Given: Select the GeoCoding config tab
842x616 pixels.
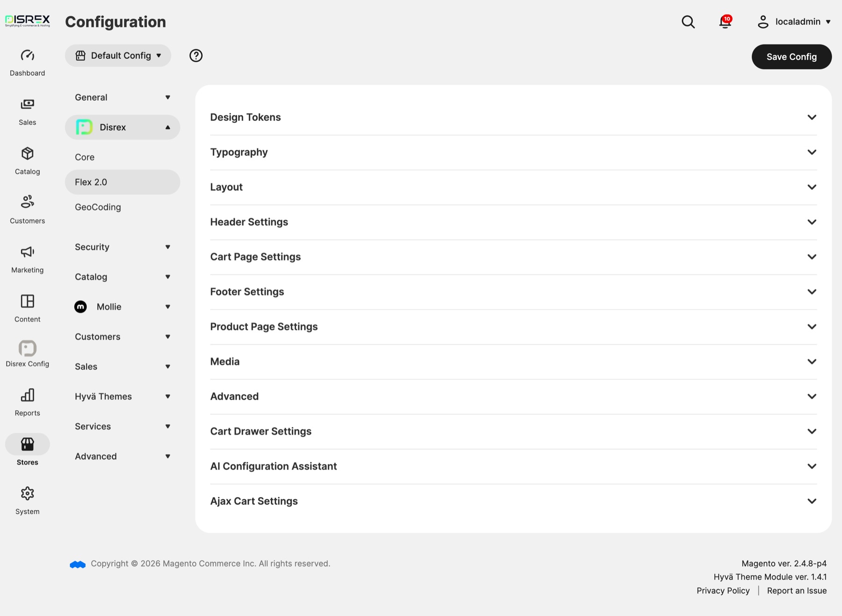Looking at the screenshot, I should [123, 207].
